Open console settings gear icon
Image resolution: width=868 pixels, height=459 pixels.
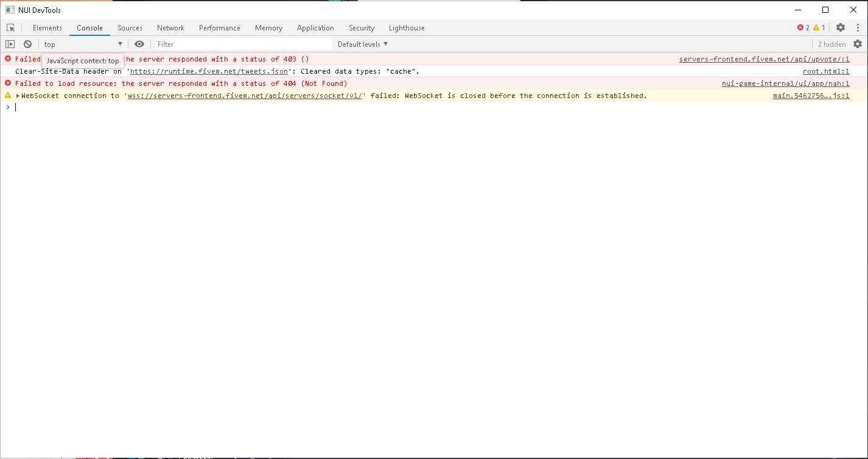coord(858,44)
